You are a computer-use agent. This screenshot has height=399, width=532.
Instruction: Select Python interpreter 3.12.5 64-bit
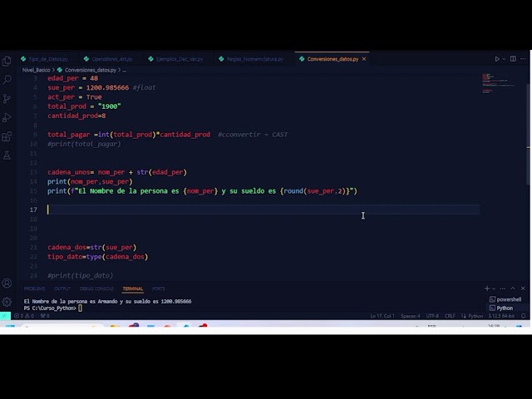[x=501, y=316]
